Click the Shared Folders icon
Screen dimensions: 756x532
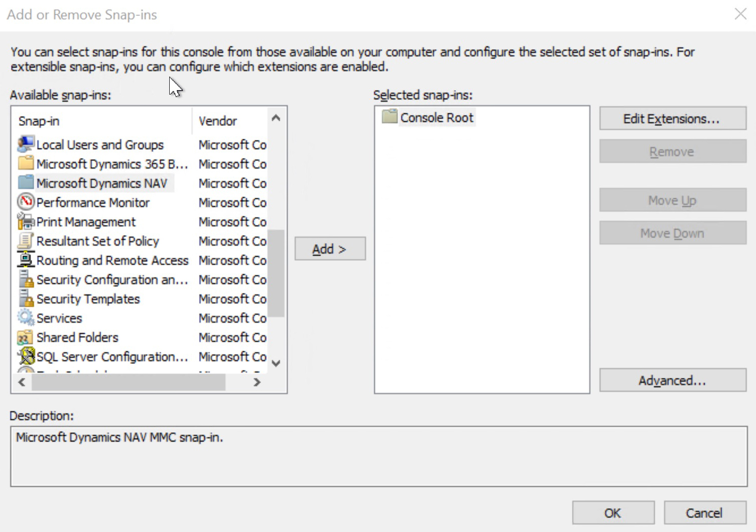pos(26,337)
